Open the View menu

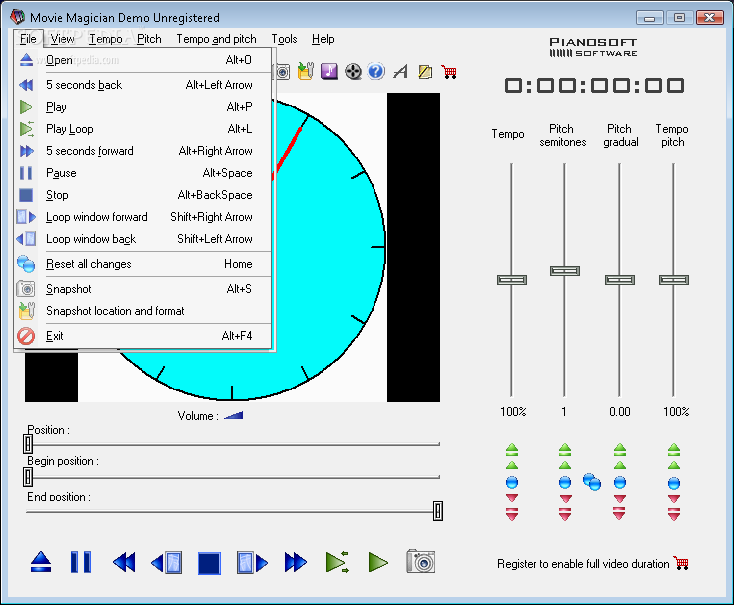[x=62, y=39]
